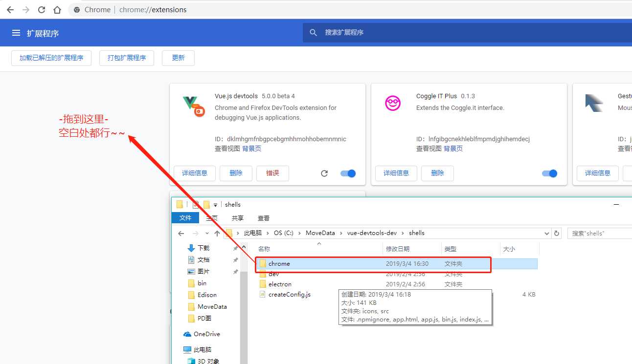Sort by 大小 column header

pyautogui.click(x=519, y=249)
